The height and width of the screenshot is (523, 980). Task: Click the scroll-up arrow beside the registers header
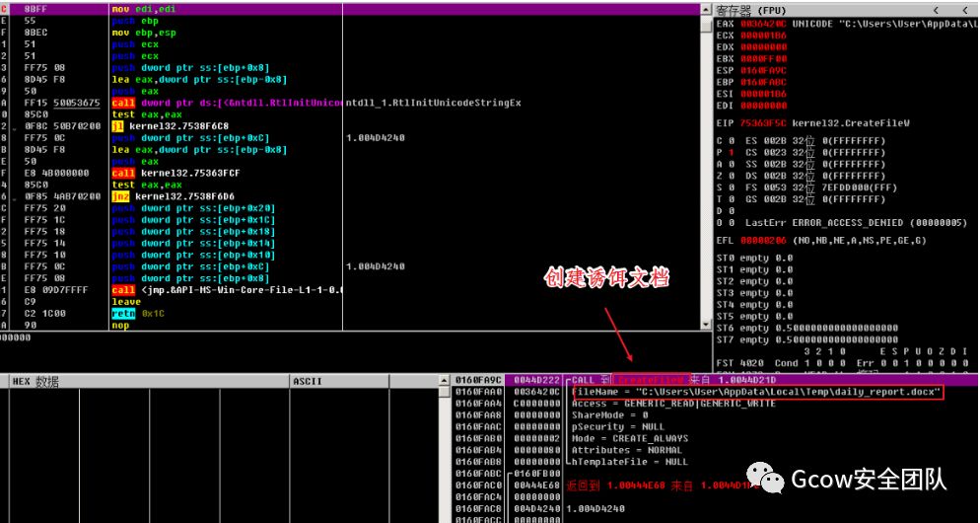pos(707,11)
